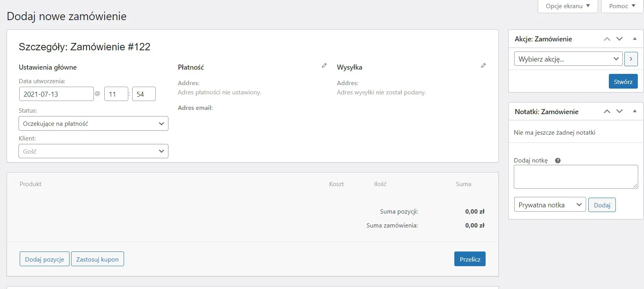Move Notatki: Zamówienie panel down

620,111
